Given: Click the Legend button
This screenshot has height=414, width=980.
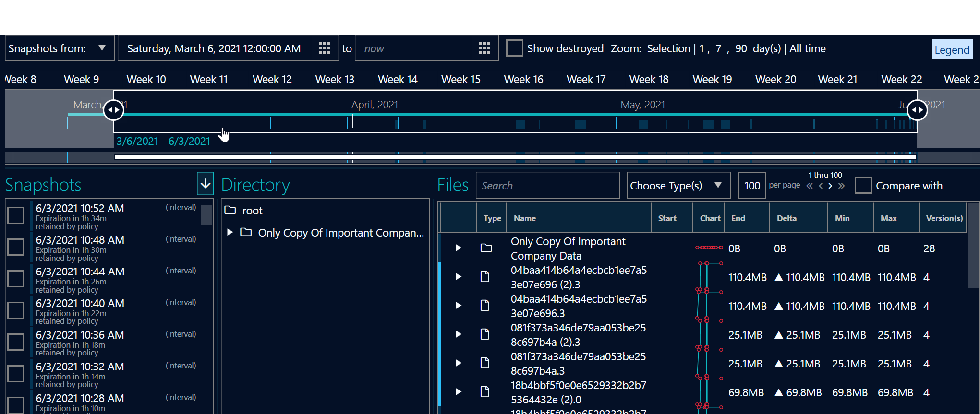Looking at the screenshot, I should [952, 49].
